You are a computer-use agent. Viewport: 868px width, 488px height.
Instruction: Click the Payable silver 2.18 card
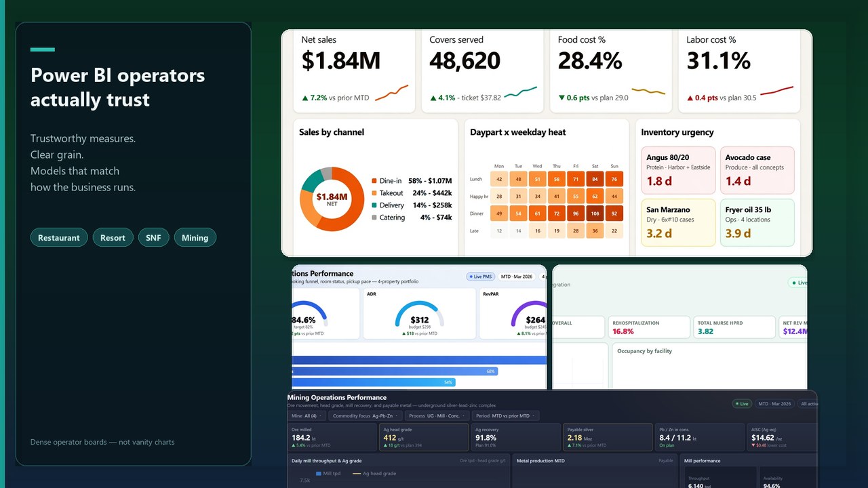coord(608,438)
